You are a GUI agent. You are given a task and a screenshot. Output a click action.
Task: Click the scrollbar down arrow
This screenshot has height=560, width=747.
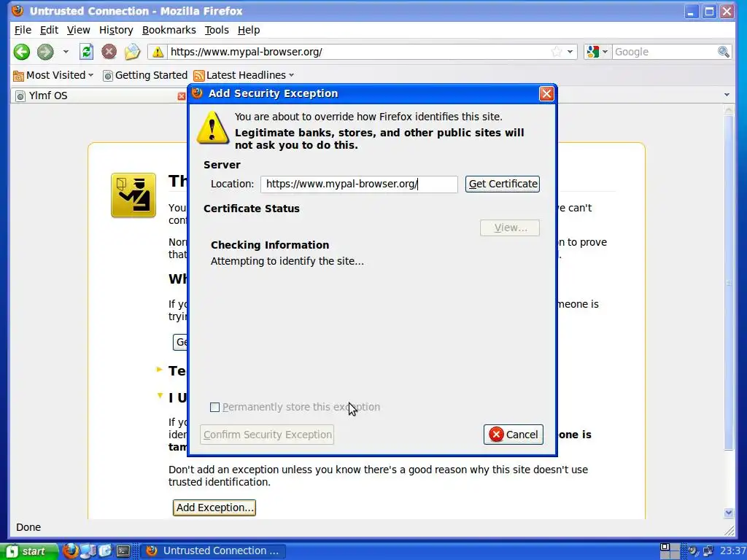[x=729, y=513]
